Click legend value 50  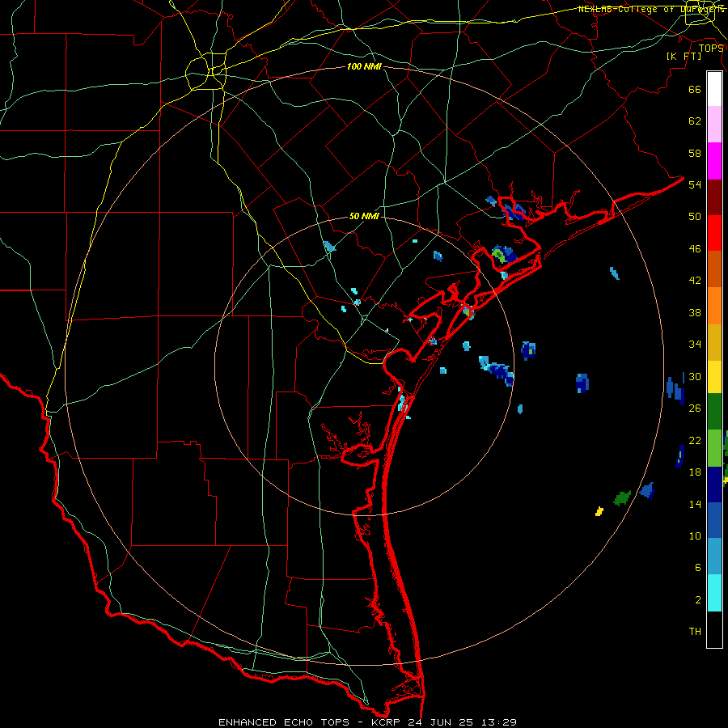pyautogui.click(x=695, y=217)
